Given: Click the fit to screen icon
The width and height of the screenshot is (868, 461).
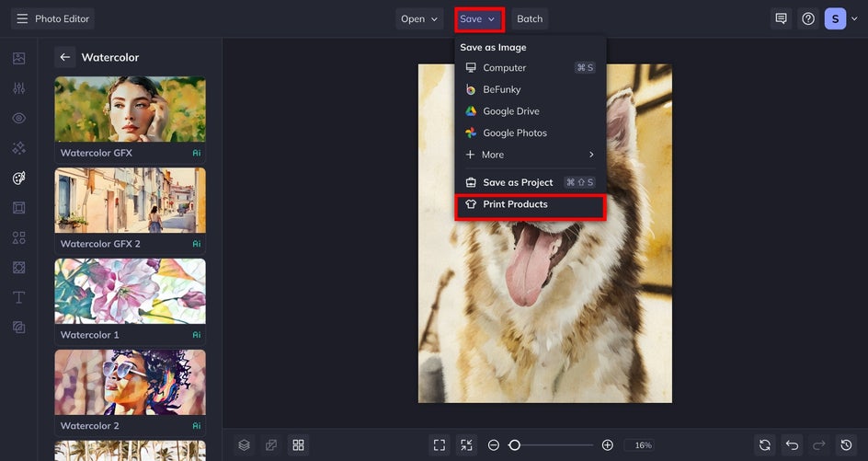Looking at the screenshot, I should (440, 445).
